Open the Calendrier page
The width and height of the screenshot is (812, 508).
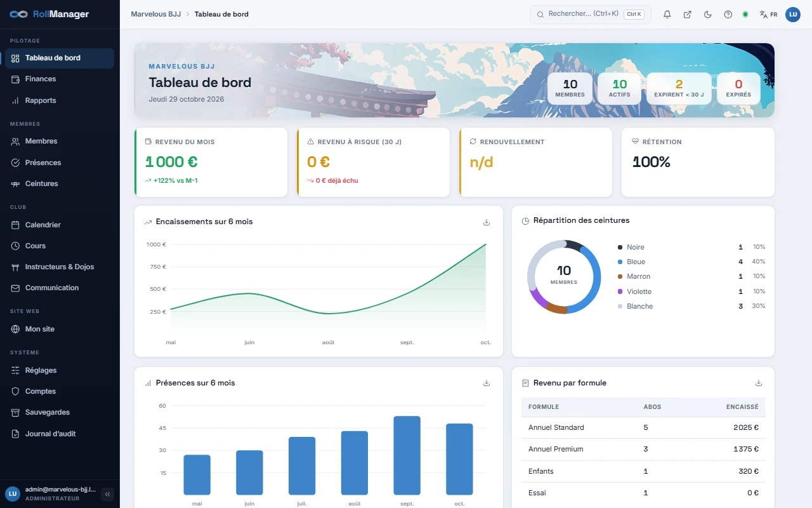(60, 225)
